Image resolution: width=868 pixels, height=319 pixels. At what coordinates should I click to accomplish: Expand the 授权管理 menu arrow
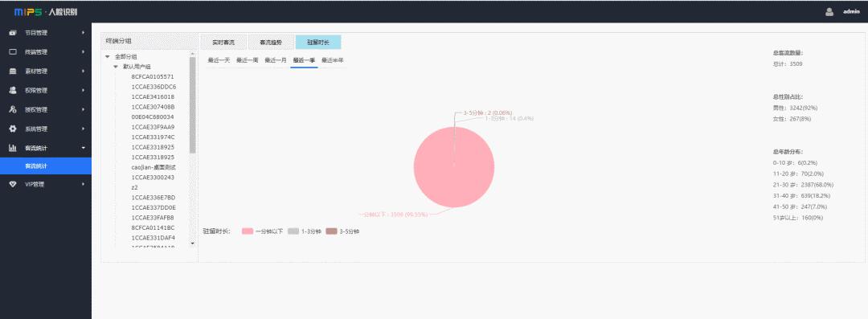pos(83,109)
